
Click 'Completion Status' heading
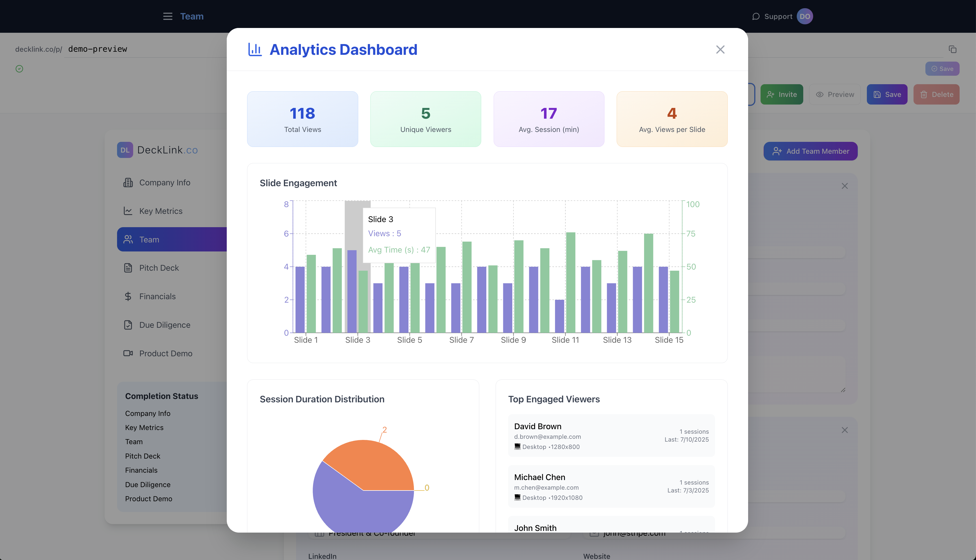click(x=162, y=396)
